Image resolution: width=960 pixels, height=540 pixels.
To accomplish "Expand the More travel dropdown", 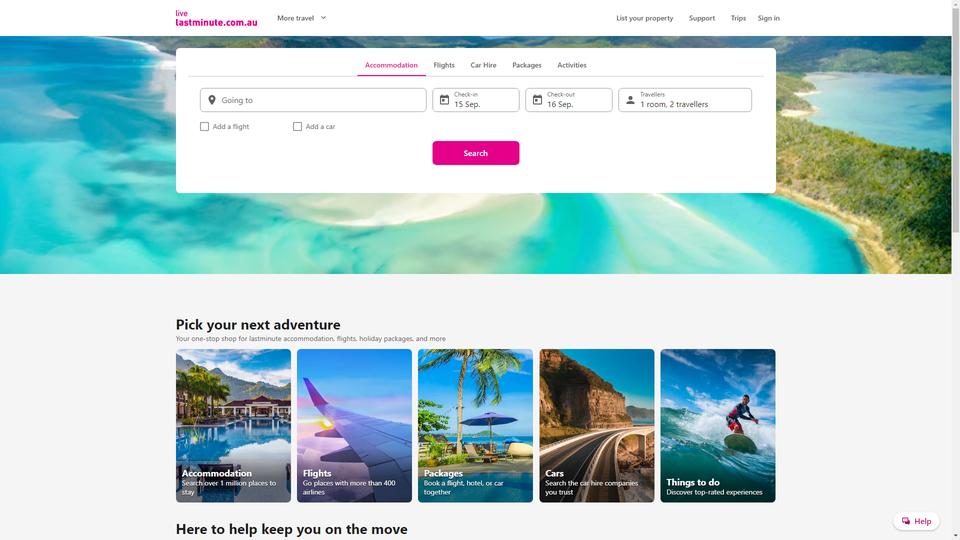I will (x=302, y=18).
